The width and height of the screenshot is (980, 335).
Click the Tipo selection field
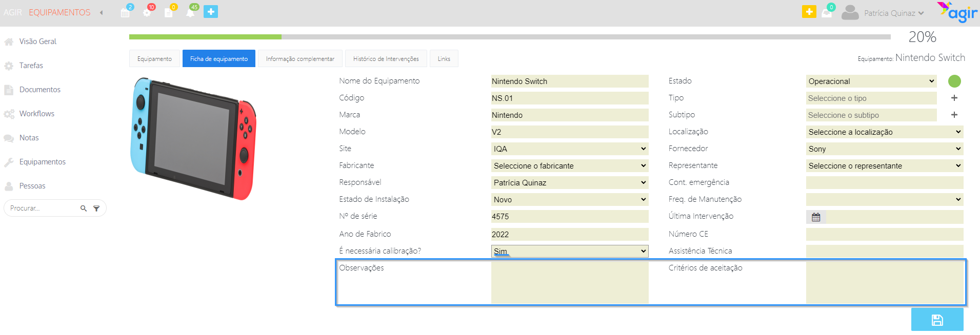click(871, 98)
